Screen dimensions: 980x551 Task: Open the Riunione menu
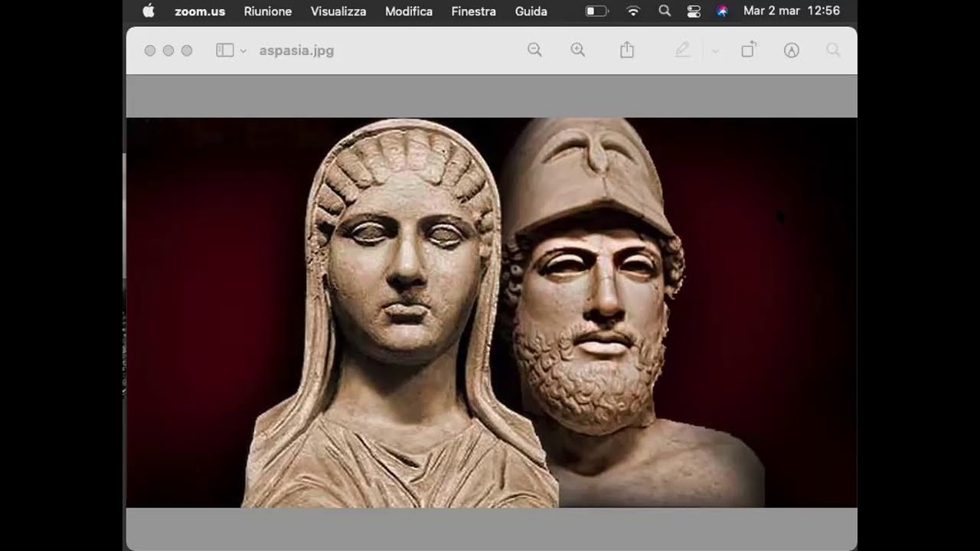(268, 11)
